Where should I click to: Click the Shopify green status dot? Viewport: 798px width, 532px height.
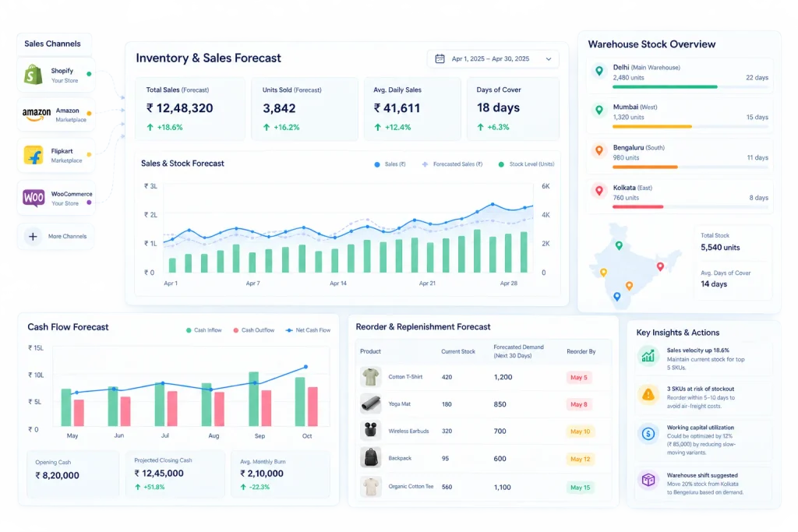click(x=89, y=74)
